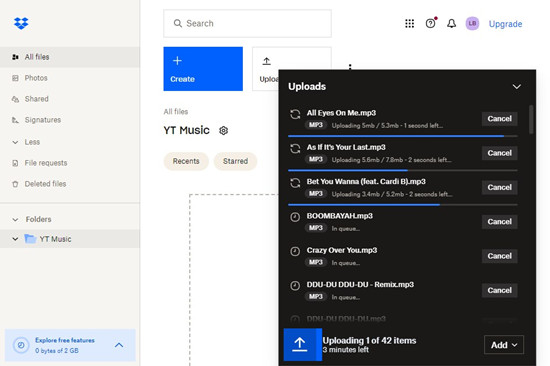Click the queue clock icon for DDU-DU DDU-DU - Remix.mp3
This screenshot has height=366, width=550.
pyautogui.click(x=295, y=286)
